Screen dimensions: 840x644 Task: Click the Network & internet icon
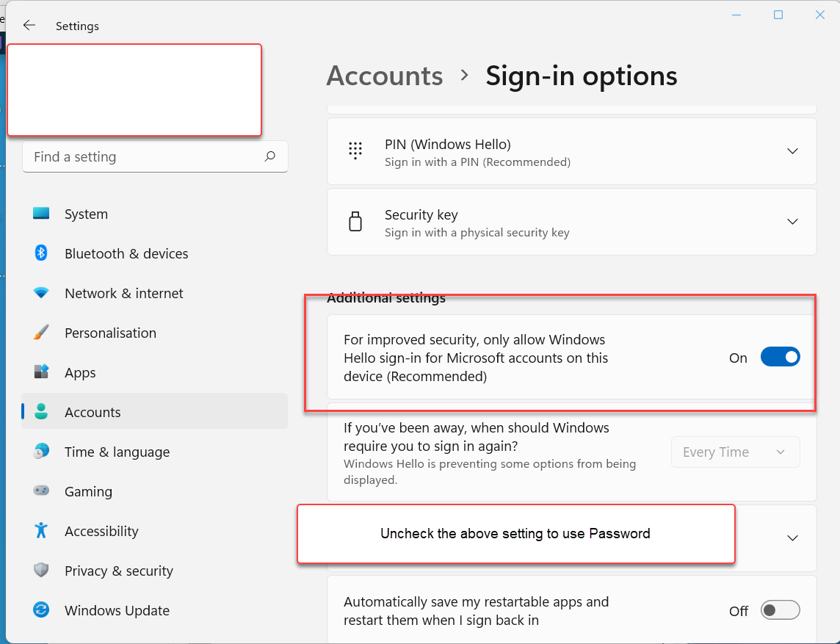coord(41,293)
